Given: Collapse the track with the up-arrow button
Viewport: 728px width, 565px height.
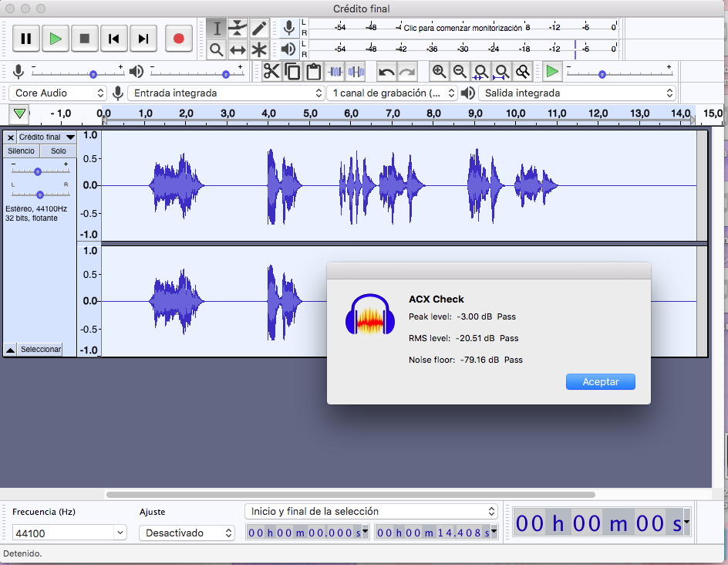Looking at the screenshot, I should click(x=10, y=350).
